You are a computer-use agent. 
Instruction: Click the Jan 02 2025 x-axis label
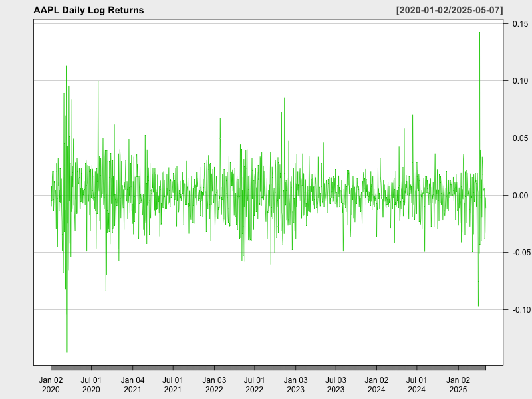[458, 385]
